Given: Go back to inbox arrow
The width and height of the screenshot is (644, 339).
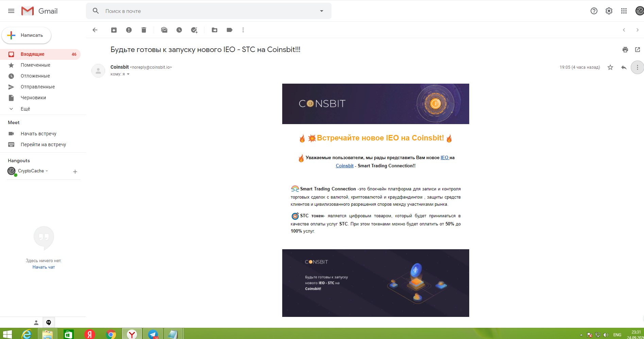Looking at the screenshot, I should (95, 30).
